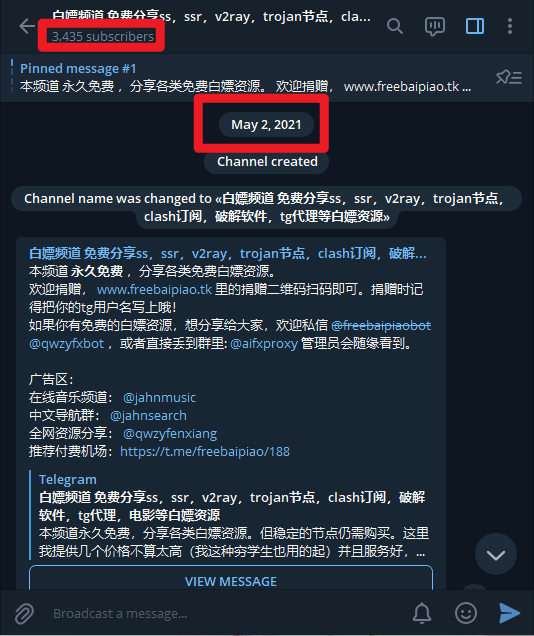The height and width of the screenshot is (636, 534).
Task: Jump to bottom with down chevron button
Action: pos(496,554)
